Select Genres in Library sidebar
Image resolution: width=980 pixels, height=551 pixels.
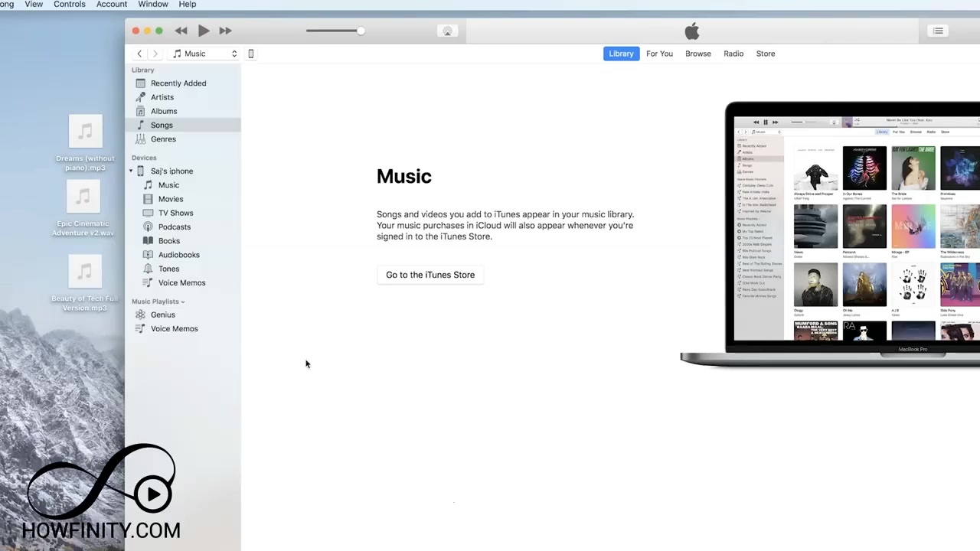[184, 139]
